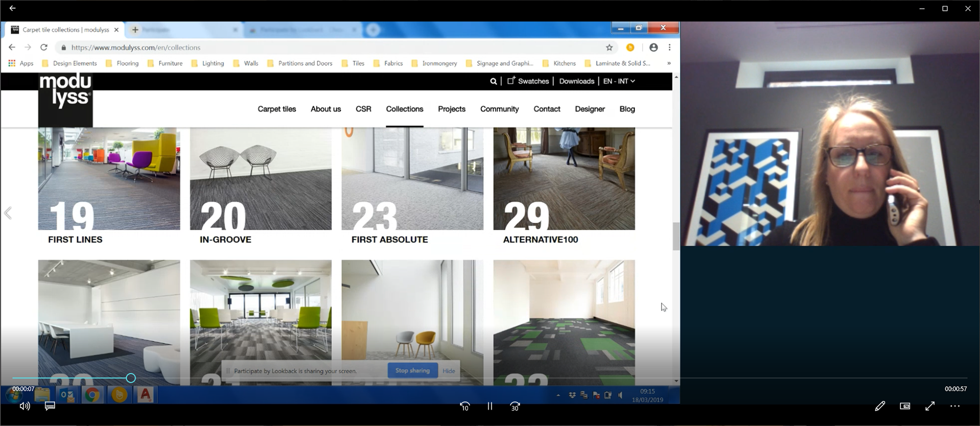Open the About us menu
Screen dimensions: 980x426
point(326,109)
